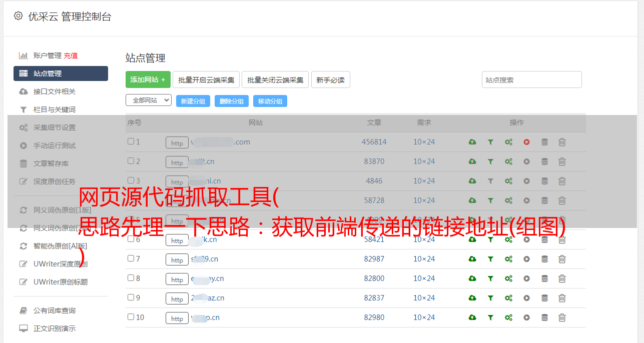Click trash icon for row 3 site
The image size is (644, 343).
pyautogui.click(x=562, y=181)
